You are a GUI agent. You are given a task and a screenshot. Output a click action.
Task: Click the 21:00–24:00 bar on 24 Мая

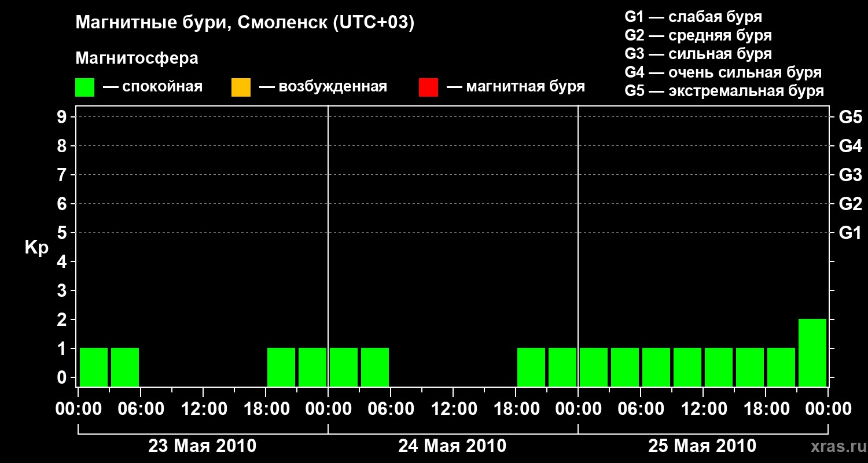562,367
